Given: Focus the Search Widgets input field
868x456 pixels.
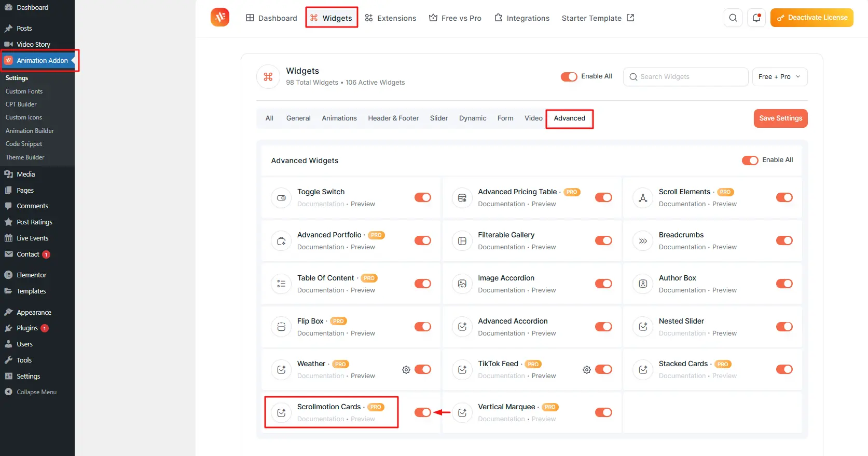Looking at the screenshot, I should tap(685, 77).
